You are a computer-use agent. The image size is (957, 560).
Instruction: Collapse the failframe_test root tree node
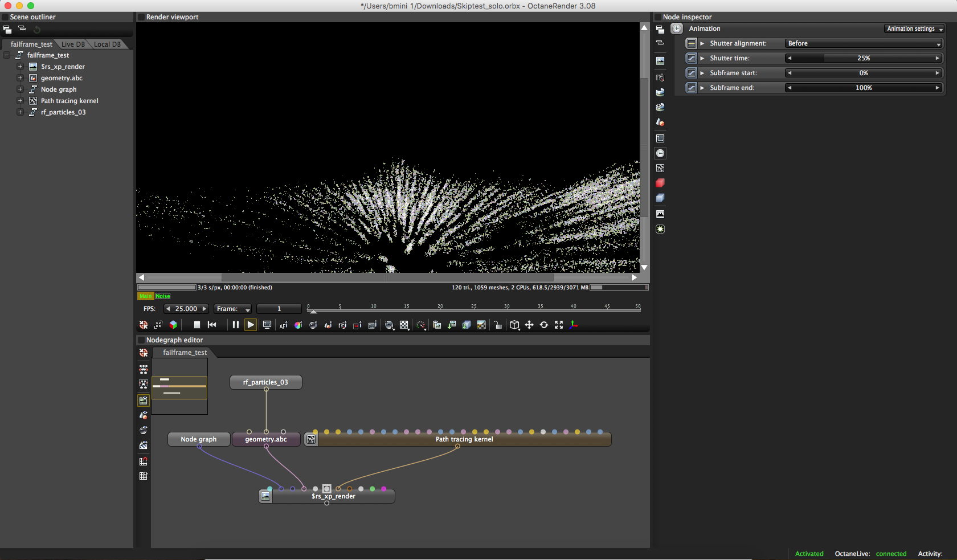click(7, 55)
